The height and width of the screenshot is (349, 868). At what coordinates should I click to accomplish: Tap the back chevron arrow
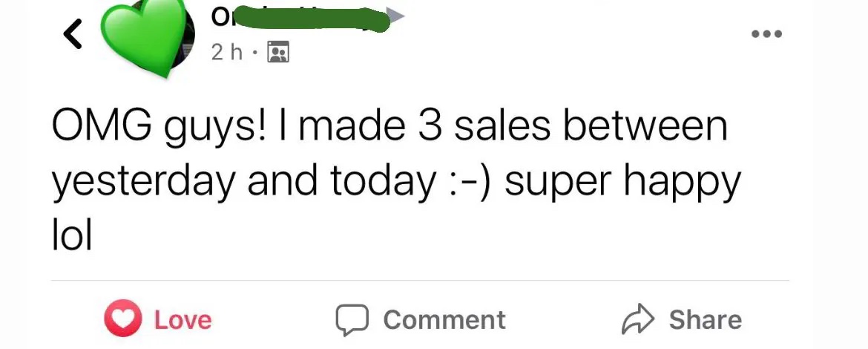[x=72, y=36]
